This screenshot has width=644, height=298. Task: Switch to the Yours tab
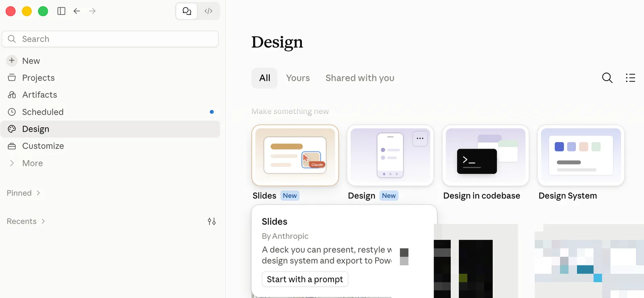[x=298, y=78]
